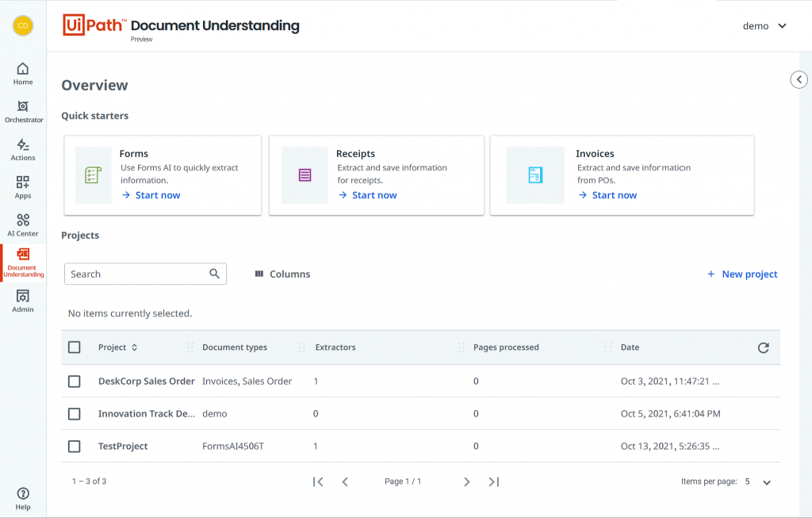
Task: Open the DeskCorp Sales Order project
Action: [147, 382]
